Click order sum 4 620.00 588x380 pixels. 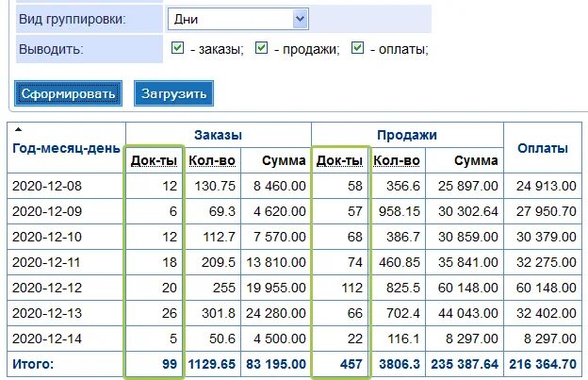[x=280, y=211]
